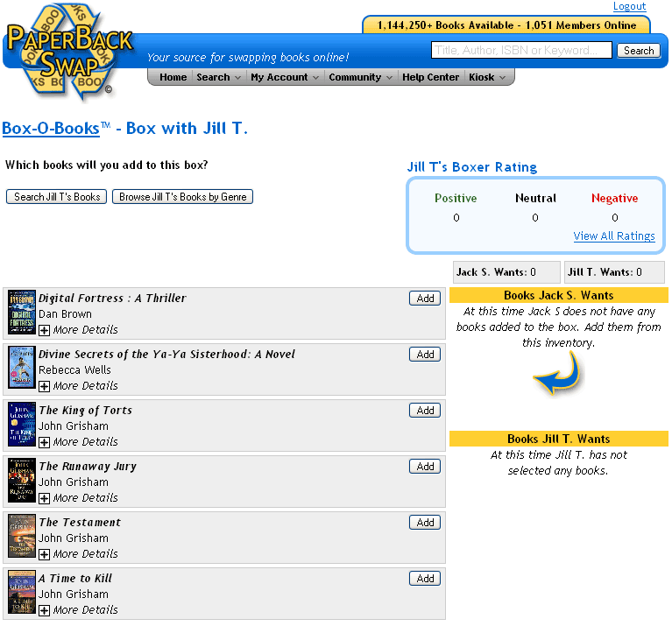Screen dimensions: 672x626
Task: Open Digital Fortress book cover thumbnail
Action: (22, 312)
